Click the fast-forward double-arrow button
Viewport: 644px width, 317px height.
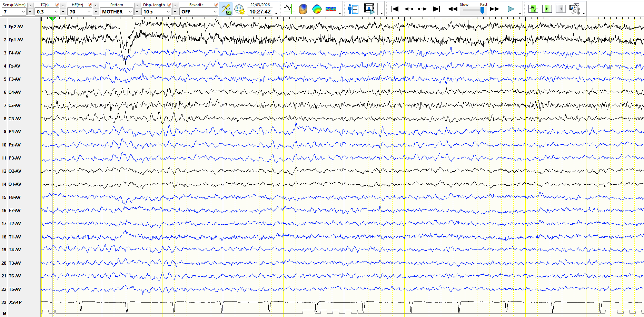pyautogui.click(x=494, y=9)
